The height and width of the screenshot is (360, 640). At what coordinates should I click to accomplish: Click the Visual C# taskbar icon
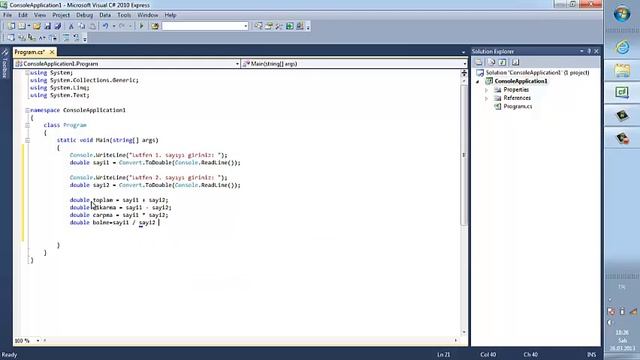(622, 93)
